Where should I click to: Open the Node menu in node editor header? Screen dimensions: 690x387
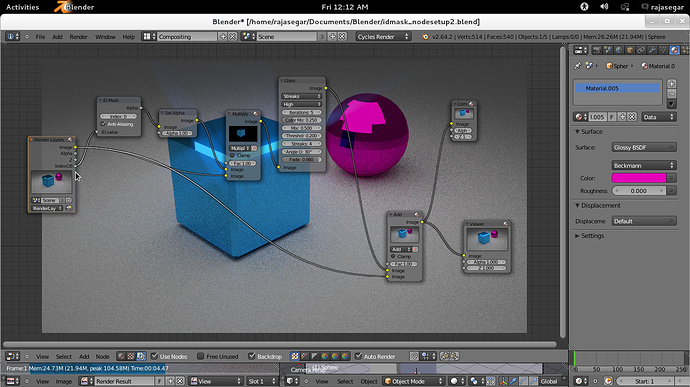[x=102, y=356]
